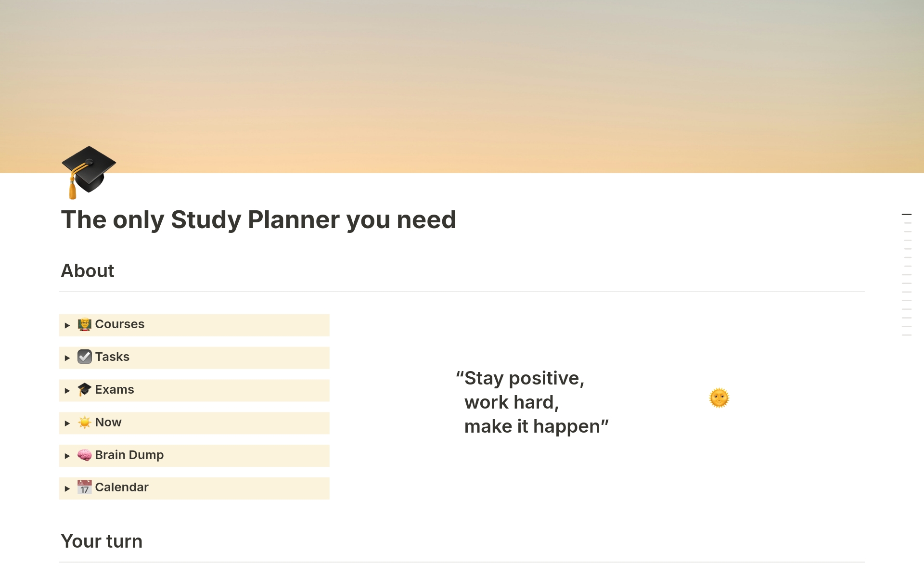Expand the Courses toggle arrow
The width and height of the screenshot is (924, 577).
pyautogui.click(x=67, y=325)
